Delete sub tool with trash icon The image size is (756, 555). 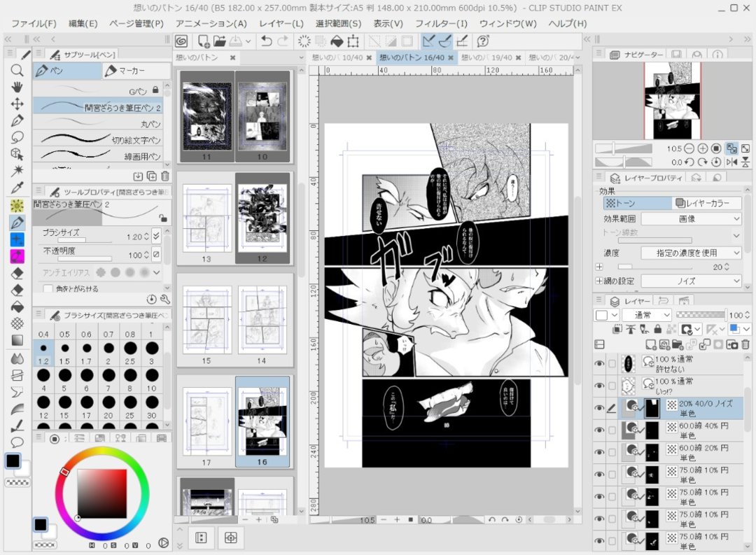click(x=165, y=176)
